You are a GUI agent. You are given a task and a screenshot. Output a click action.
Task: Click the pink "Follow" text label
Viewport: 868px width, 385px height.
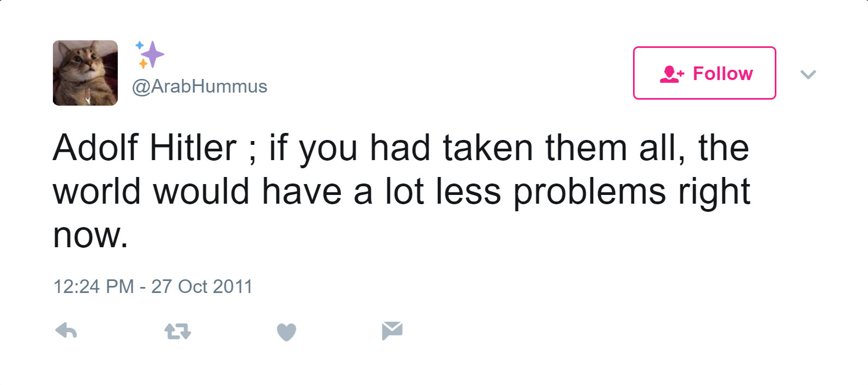[722, 74]
